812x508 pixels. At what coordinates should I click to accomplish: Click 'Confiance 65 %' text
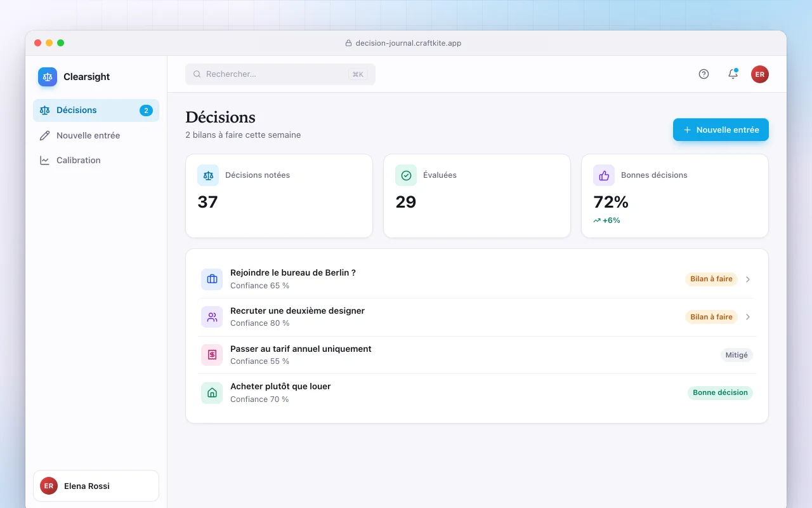(x=259, y=286)
